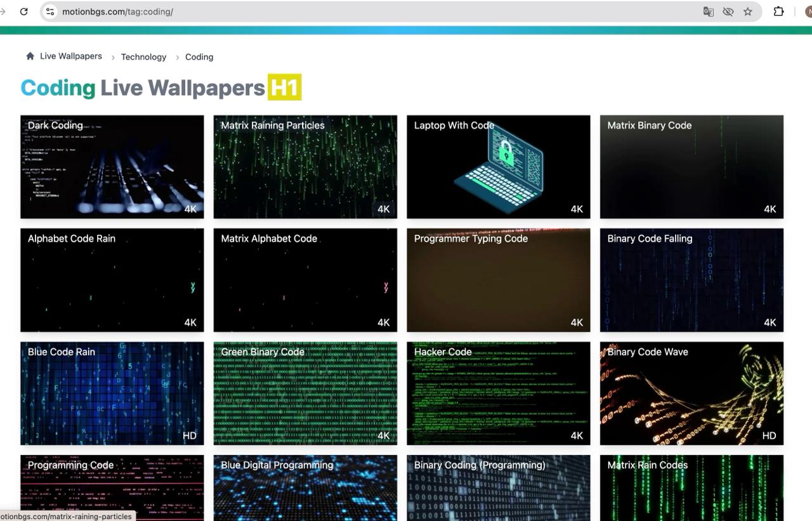Open the Google Translate page icon
Viewport: 812px width, 521px height.
point(708,11)
